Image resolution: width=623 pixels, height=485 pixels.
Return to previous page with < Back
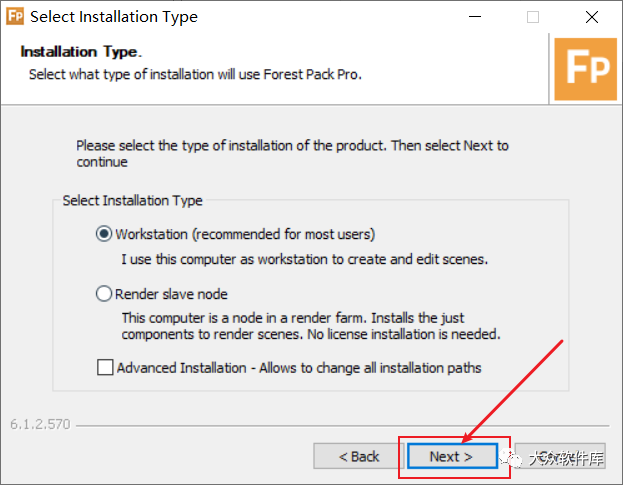click(359, 456)
